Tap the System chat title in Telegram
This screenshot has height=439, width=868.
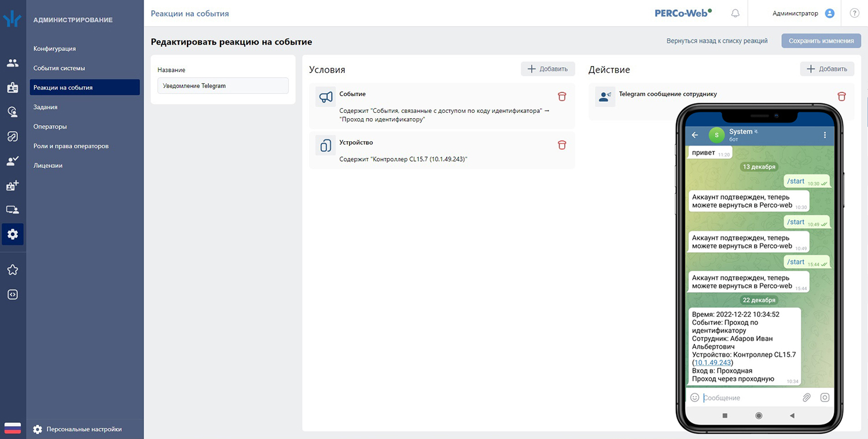(x=741, y=131)
